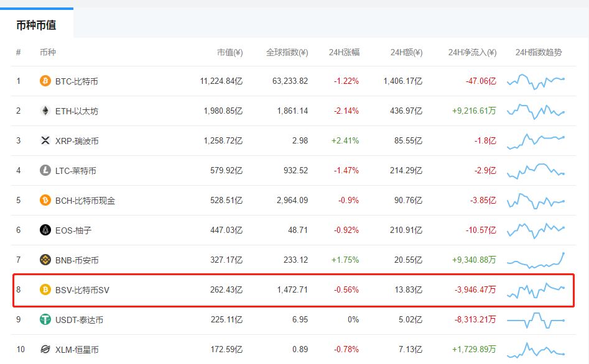This screenshot has width=589, height=364.
Task: Click BTC global index 63,233.82
Action: (290, 81)
